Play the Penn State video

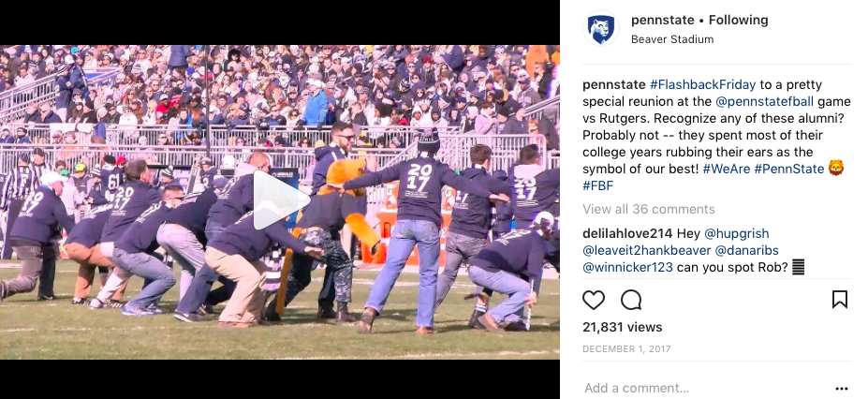coord(281,200)
